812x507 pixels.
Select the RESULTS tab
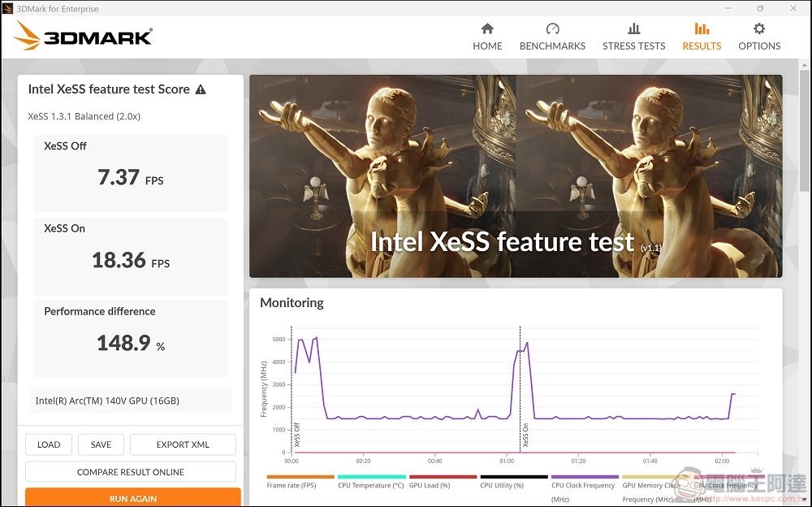[702, 37]
